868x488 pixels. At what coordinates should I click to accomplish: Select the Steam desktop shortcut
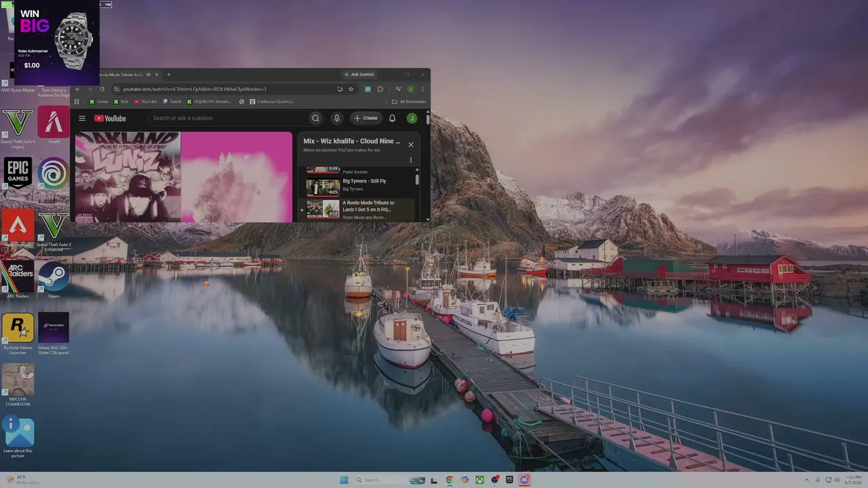(54, 280)
